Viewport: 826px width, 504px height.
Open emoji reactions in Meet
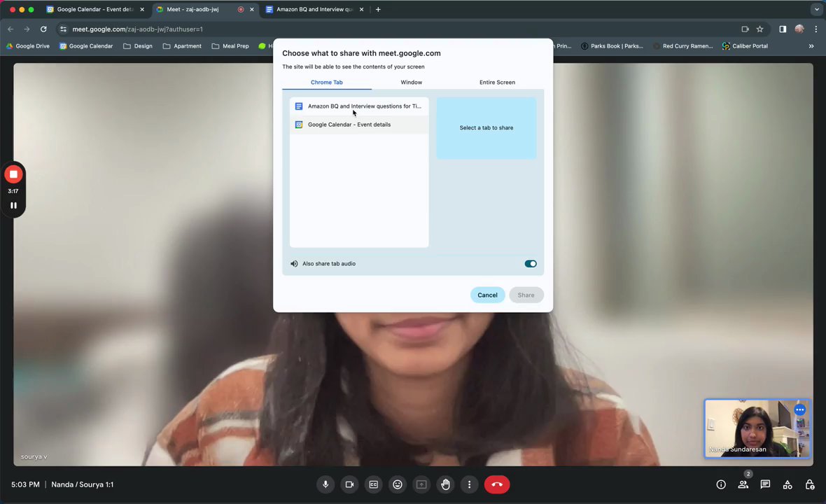398,484
